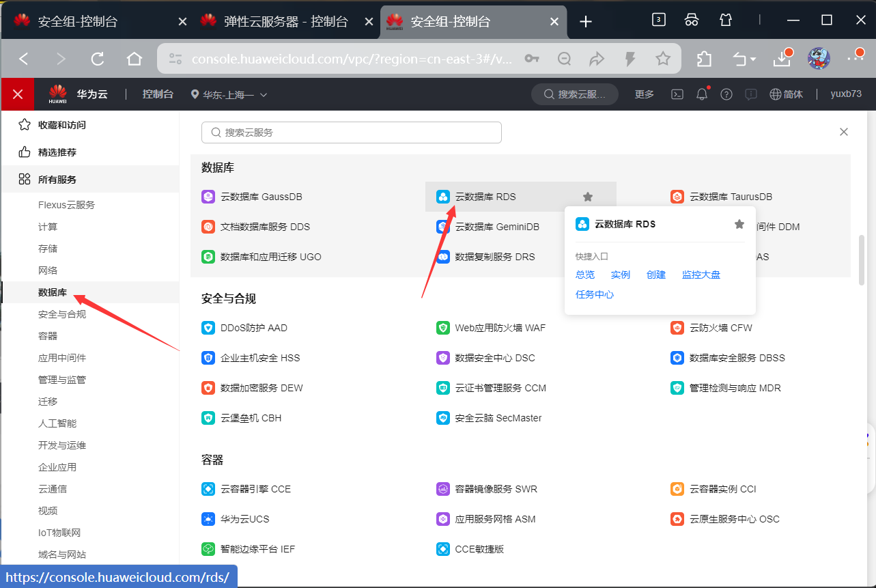The height and width of the screenshot is (588, 876).
Task: Open 管理检测与响应 MDR icon
Action: click(677, 388)
